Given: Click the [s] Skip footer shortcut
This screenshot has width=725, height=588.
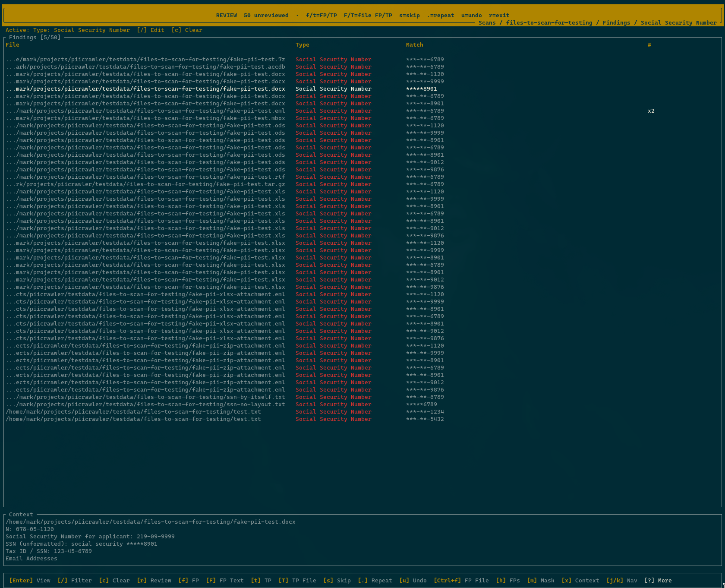Looking at the screenshot, I should [x=337, y=580].
